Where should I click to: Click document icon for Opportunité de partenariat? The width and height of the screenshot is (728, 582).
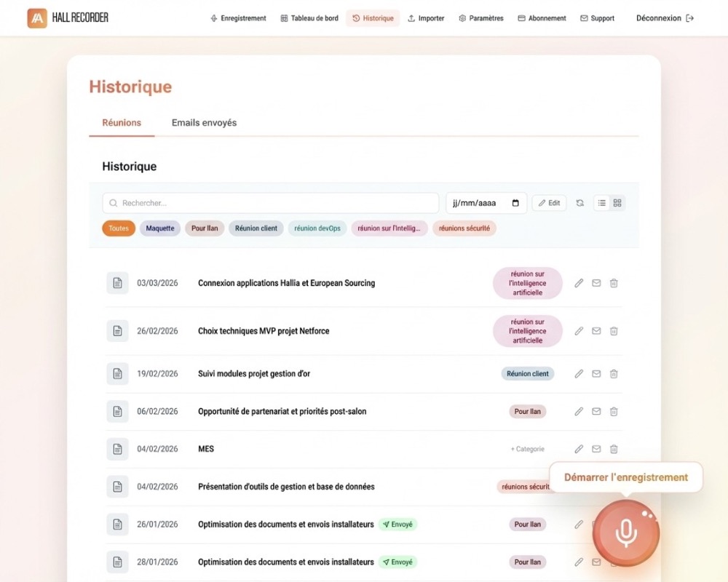point(117,411)
